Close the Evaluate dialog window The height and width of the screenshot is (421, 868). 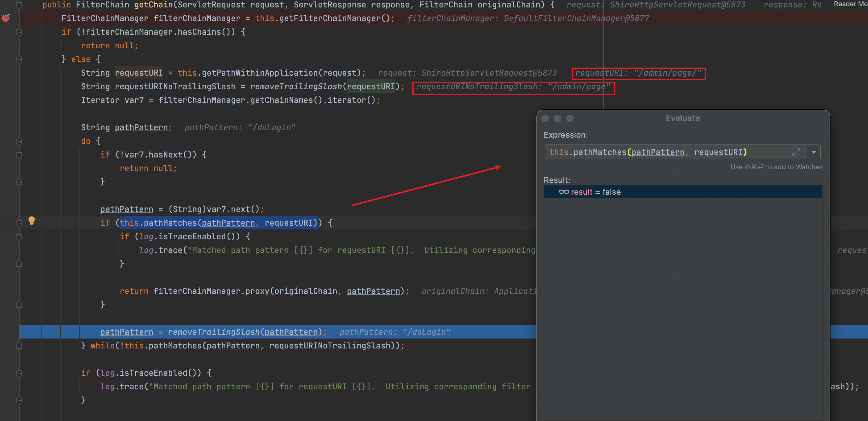coord(545,118)
